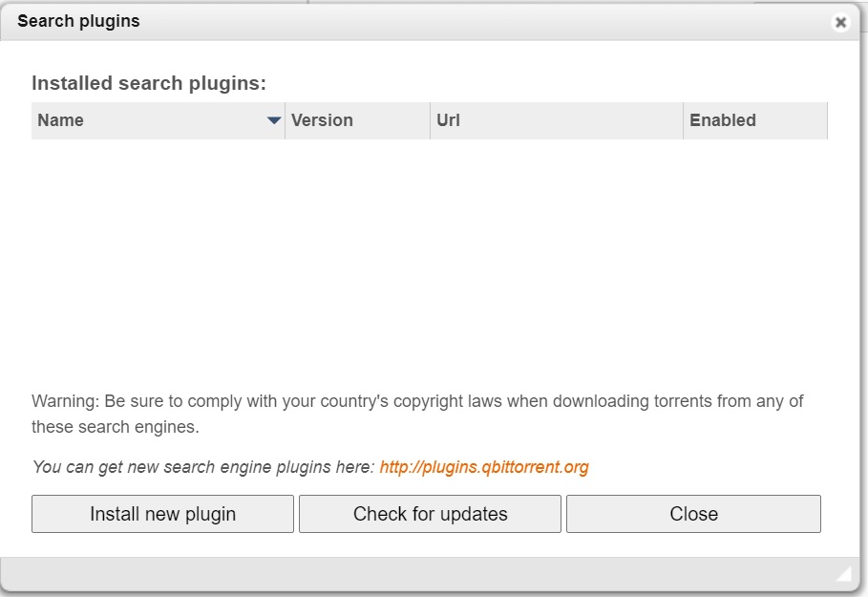Click the Install new plugin button
This screenshot has width=868, height=597.
click(x=162, y=514)
